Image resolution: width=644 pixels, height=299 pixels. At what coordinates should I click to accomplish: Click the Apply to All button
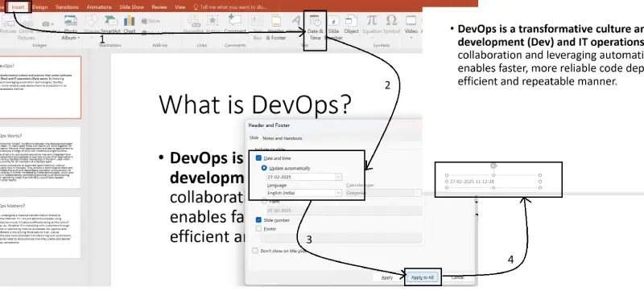point(423,277)
